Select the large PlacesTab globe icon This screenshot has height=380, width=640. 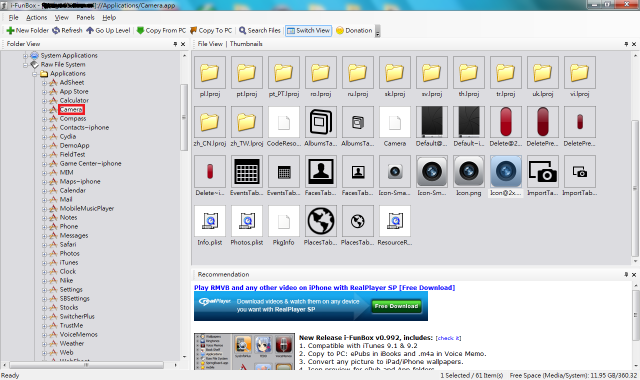pyautogui.click(x=321, y=221)
